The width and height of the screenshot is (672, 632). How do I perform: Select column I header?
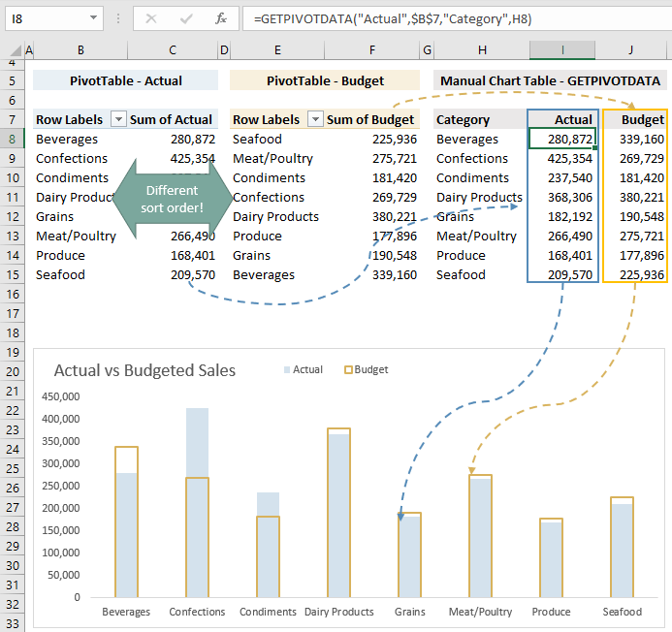coord(562,50)
